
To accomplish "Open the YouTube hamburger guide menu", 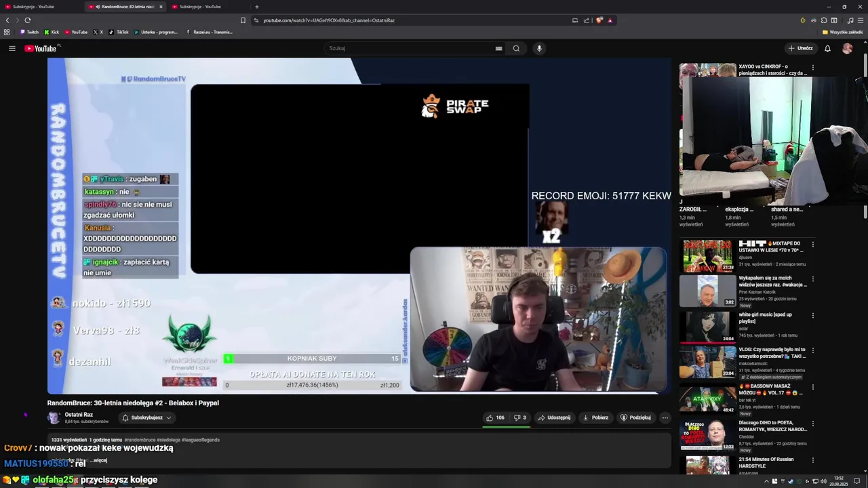I will pyautogui.click(x=12, y=48).
